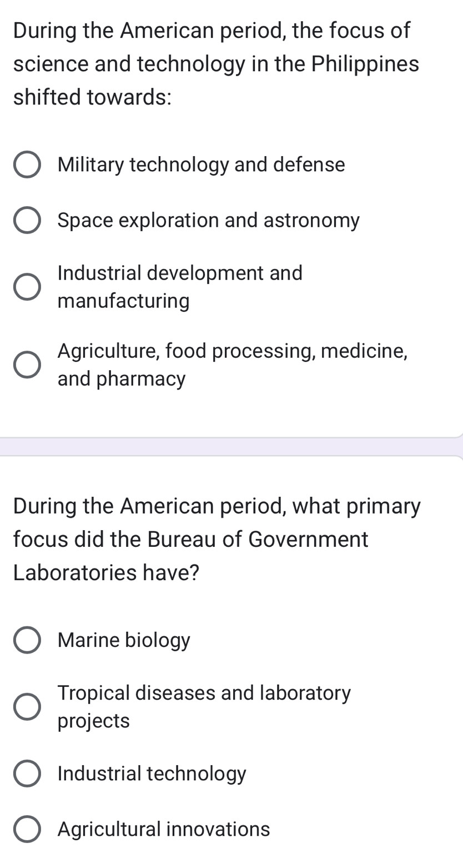Choose the Space exploration and astronomy radio circle
This screenshot has height=868, width=463.
[27, 221]
